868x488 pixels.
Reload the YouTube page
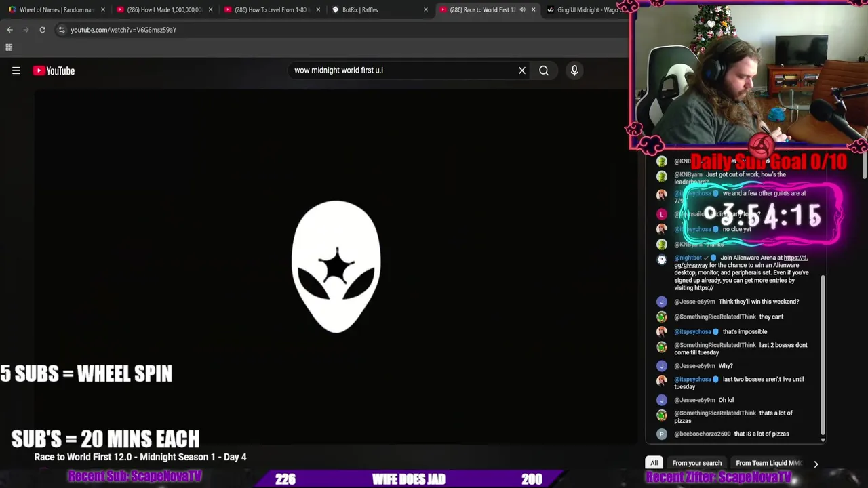point(42,30)
